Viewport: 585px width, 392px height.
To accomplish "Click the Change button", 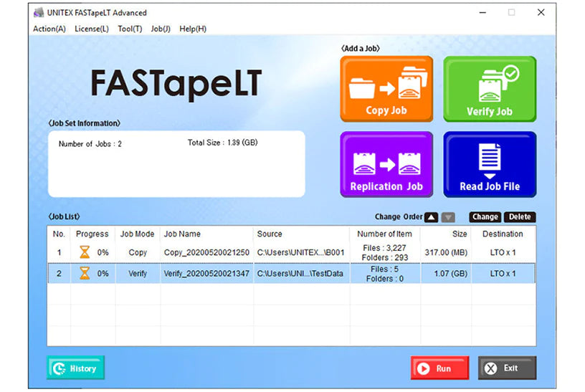I will click(x=485, y=217).
